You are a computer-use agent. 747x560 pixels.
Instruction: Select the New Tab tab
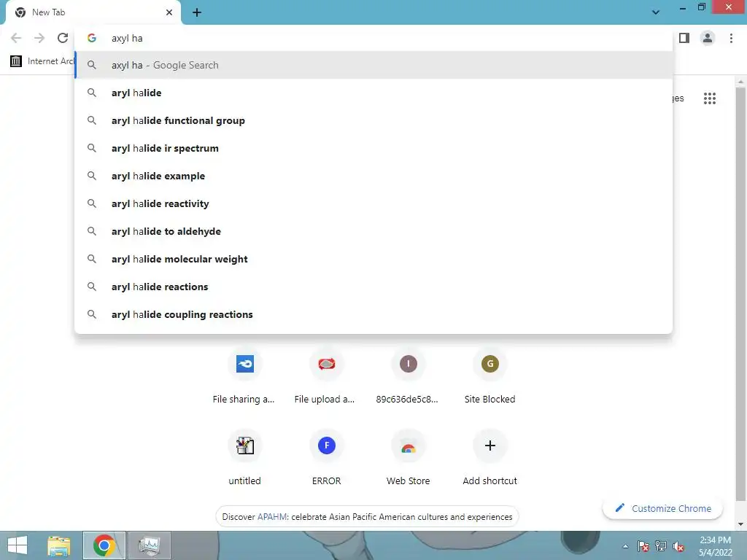coord(93,12)
